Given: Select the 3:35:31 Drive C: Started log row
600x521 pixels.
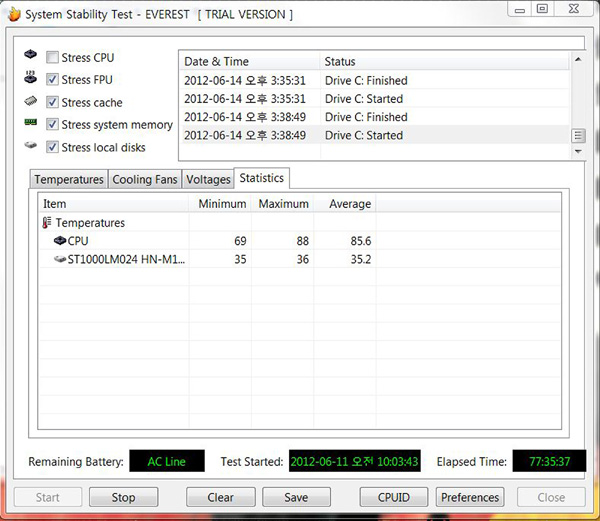Looking at the screenshot, I should click(375, 99).
